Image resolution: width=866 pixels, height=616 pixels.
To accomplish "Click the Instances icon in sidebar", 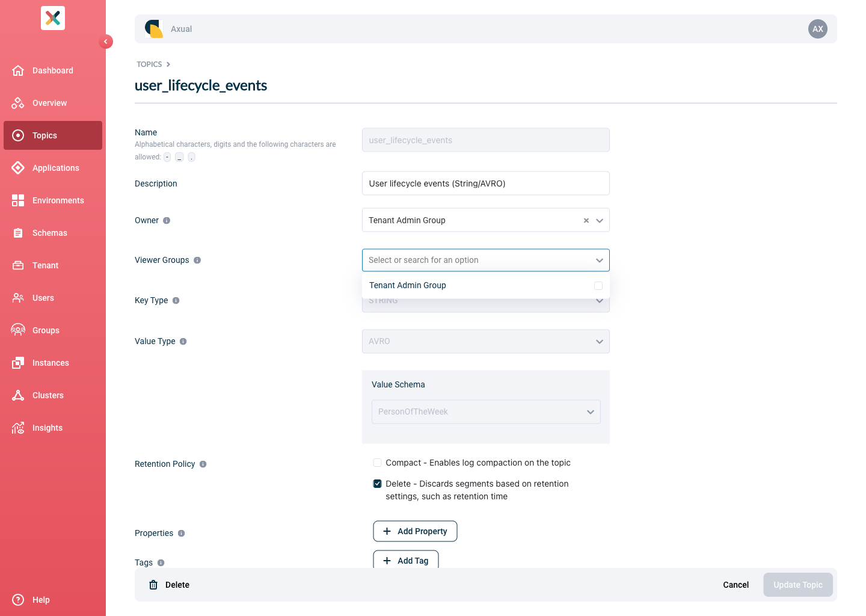I will pos(18,363).
